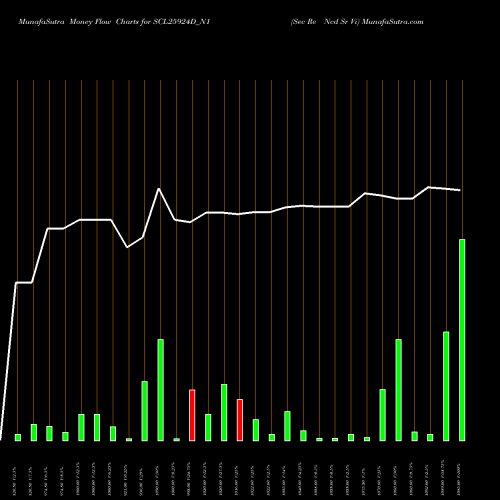Screen dimensions: 500x500
Task: Select the shorter of the two red bars
Action: (240, 420)
